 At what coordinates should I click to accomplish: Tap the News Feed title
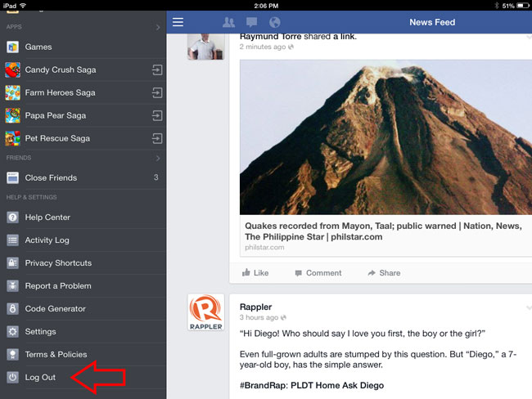pyautogui.click(x=432, y=22)
